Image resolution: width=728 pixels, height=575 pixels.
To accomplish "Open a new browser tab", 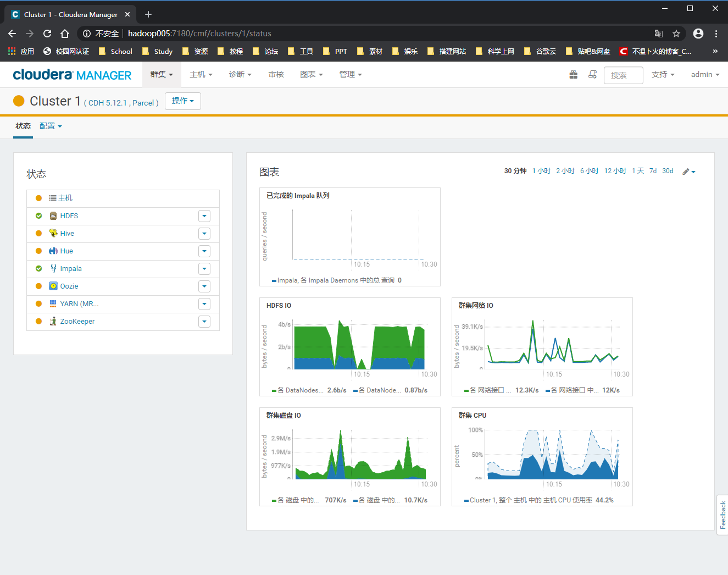I will tap(148, 14).
